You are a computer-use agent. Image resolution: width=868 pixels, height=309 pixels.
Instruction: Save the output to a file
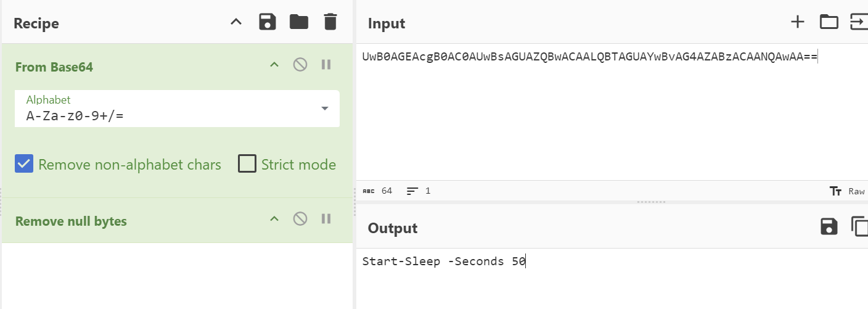(829, 226)
